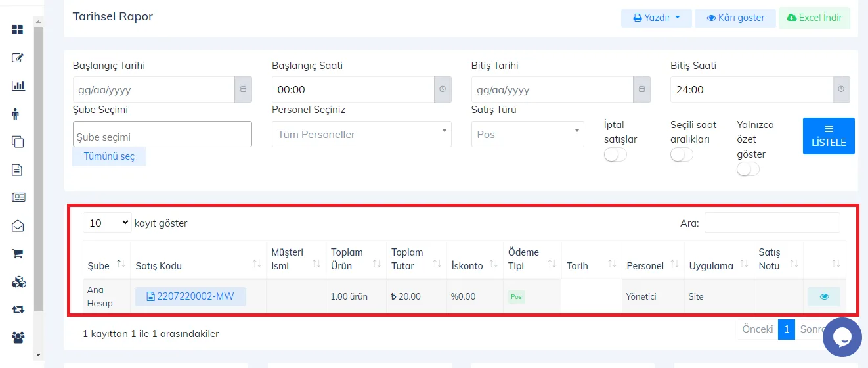Viewport: 868px width, 368px height.
Task: Click the LİSTELE button
Action: click(829, 136)
